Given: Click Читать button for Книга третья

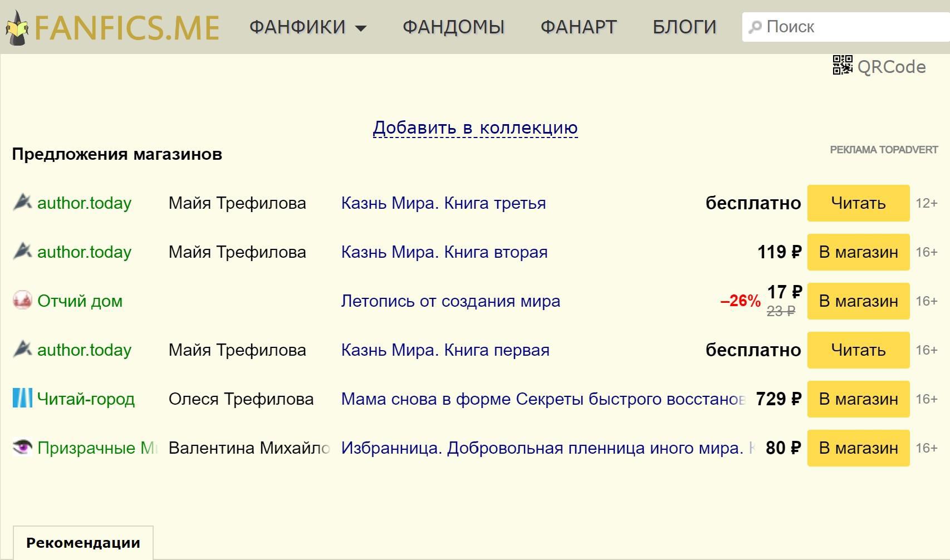Looking at the screenshot, I should coord(858,203).
